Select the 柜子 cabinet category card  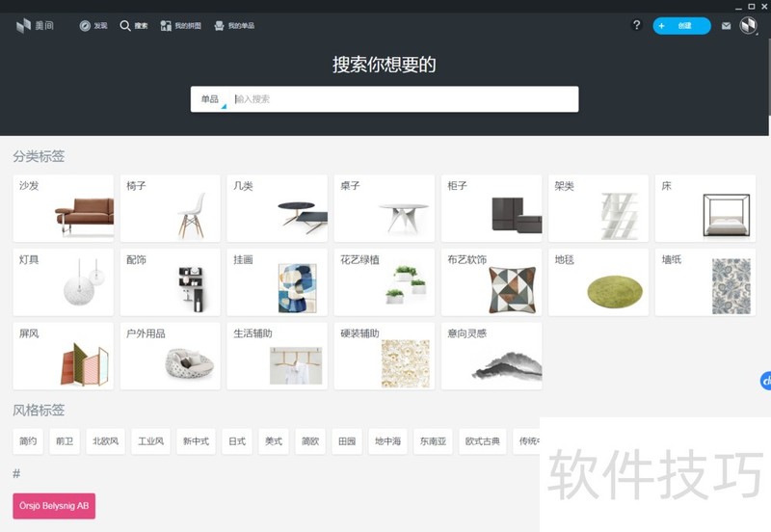[492, 208]
